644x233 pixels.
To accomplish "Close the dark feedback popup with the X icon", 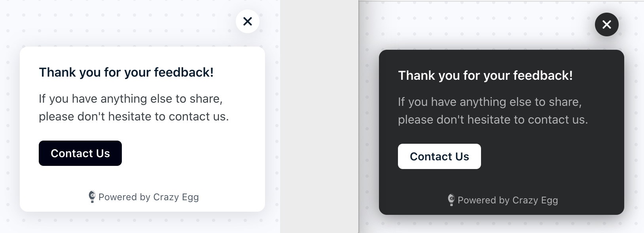I will (x=607, y=24).
